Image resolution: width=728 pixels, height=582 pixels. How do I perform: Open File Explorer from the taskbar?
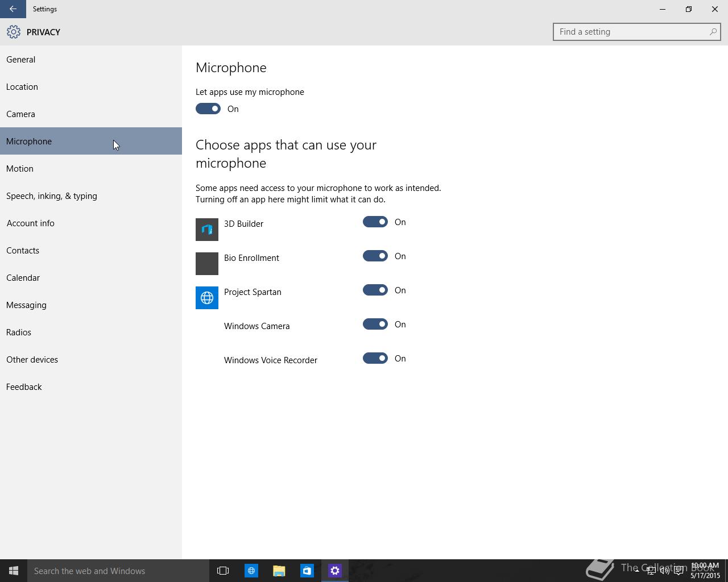click(279, 571)
